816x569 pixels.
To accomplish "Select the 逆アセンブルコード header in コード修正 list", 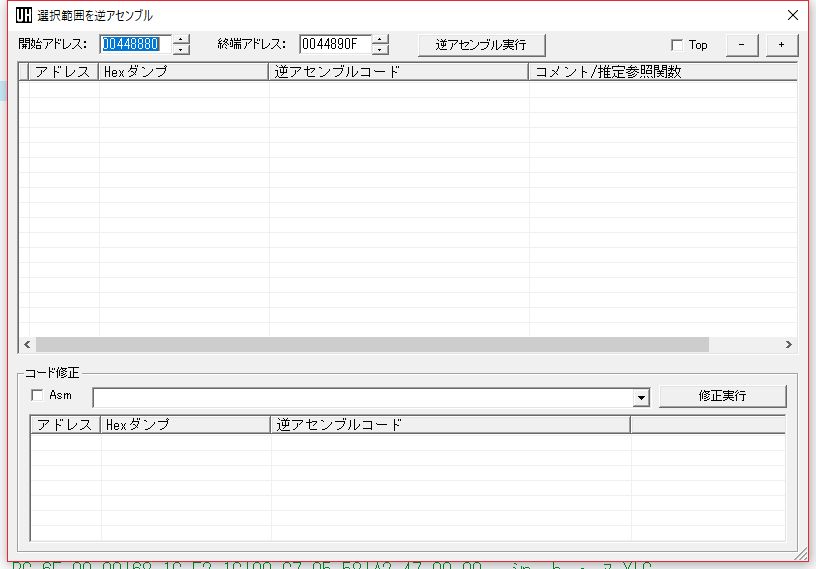I will (450, 424).
